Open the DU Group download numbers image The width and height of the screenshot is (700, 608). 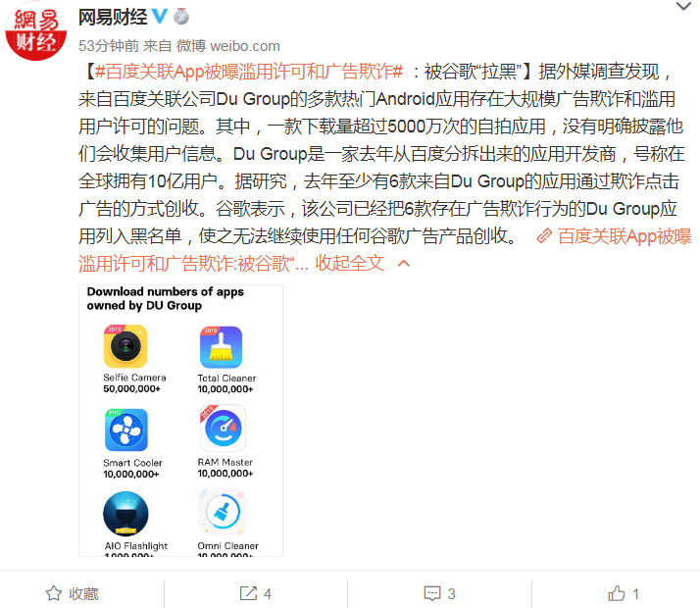180,421
